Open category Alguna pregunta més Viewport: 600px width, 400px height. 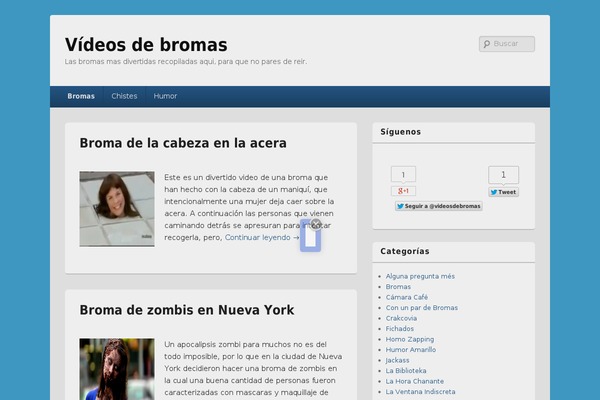[x=420, y=276]
